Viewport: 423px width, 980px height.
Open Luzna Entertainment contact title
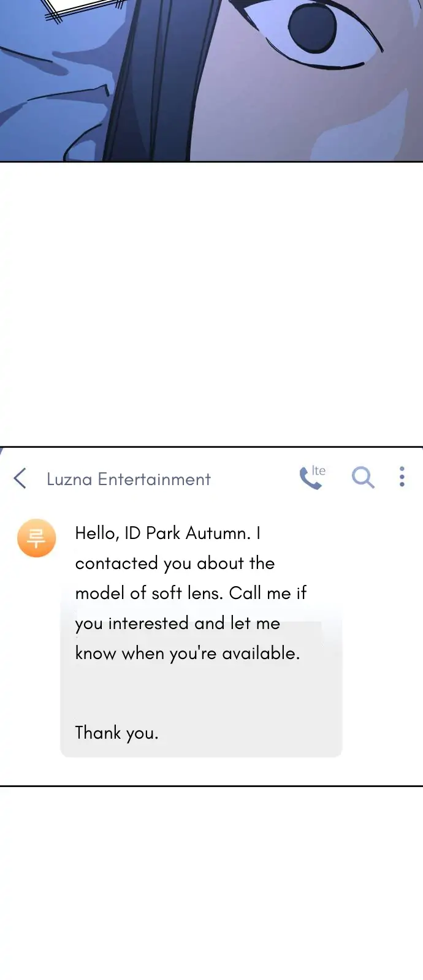click(129, 479)
